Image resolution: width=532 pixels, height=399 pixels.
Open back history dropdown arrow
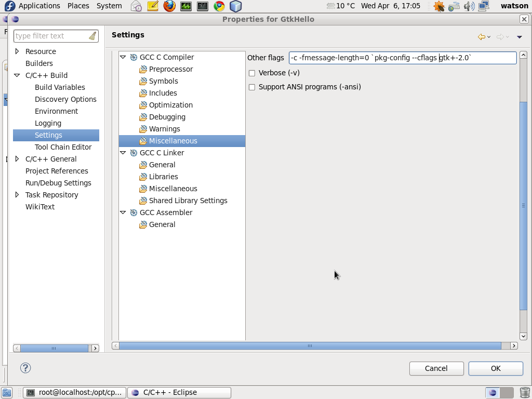[x=489, y=37]
